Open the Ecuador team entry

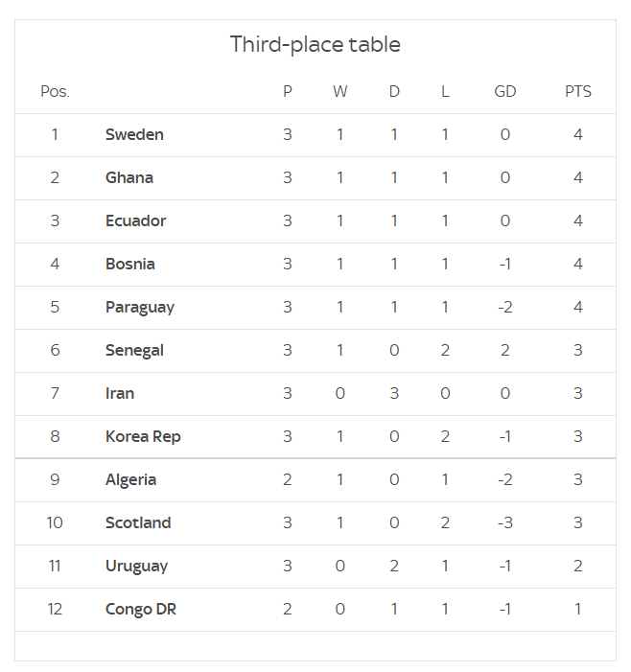pos(135,220)
